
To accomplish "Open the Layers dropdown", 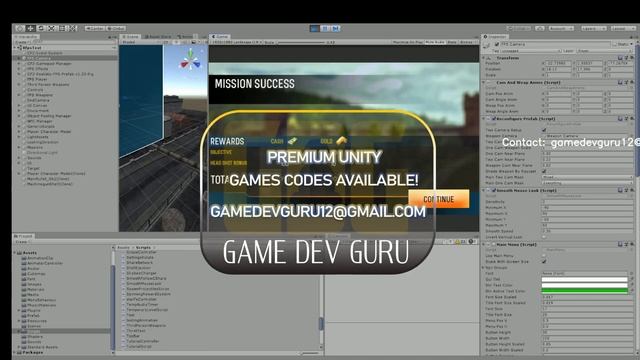I will tap(593, 28).
